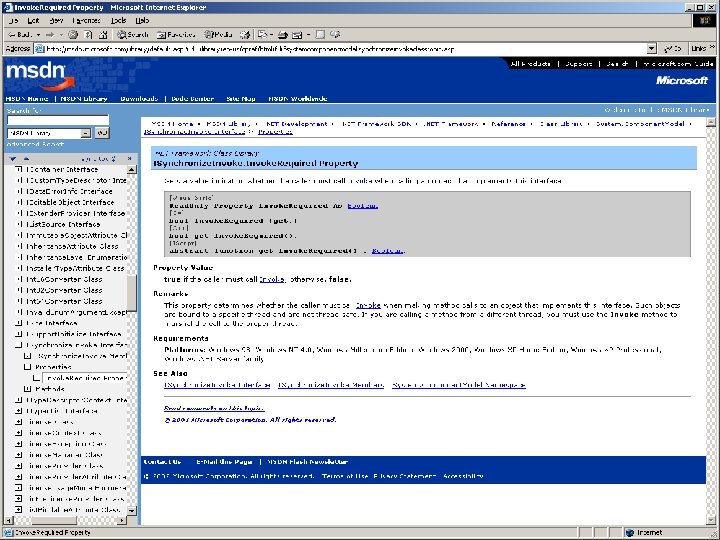Viewport: 720px width, 540px height.
Task: Expand the IContainer Interface node
Action: coord(19,169)
